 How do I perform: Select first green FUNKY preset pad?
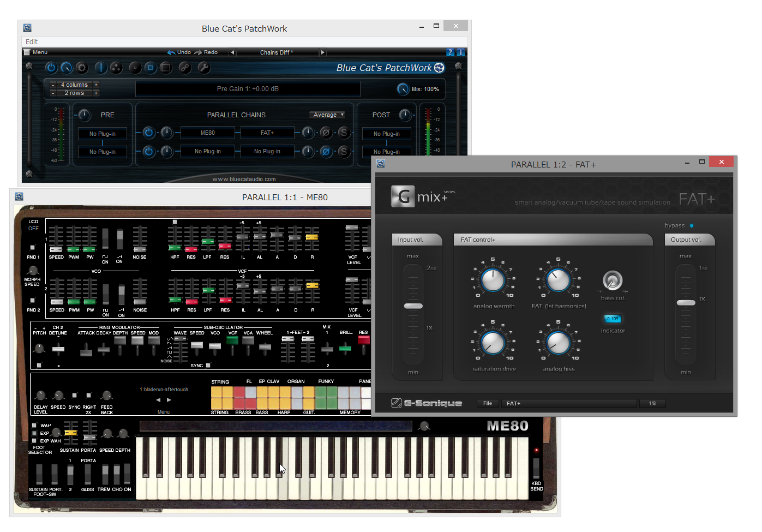320,392
